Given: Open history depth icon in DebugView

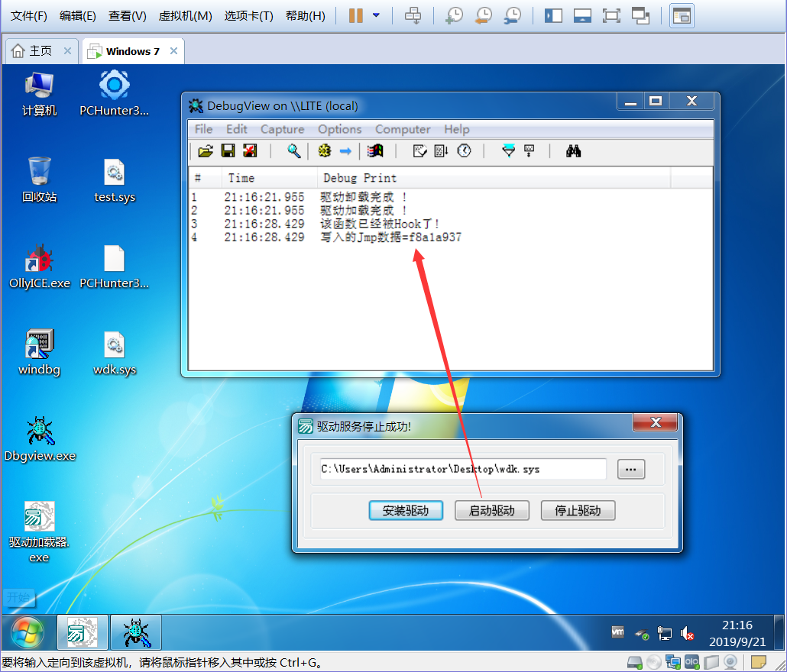Looking at the screenshot, I should tap(419, 151).
